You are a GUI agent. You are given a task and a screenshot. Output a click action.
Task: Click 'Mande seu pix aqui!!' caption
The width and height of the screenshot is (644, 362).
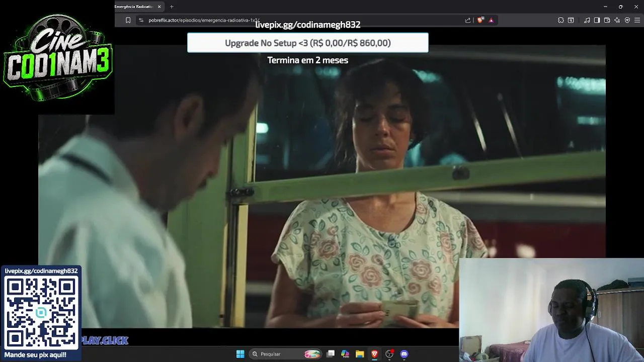[35, 355]
